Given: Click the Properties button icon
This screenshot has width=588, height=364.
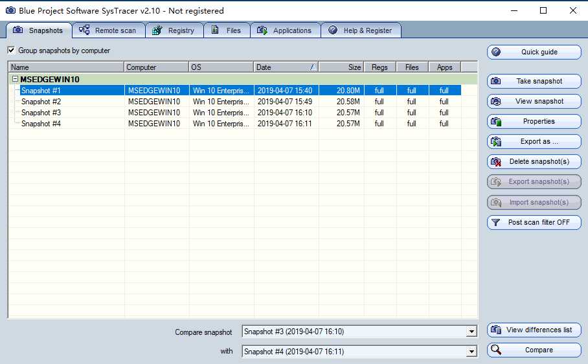Looking at the screenshot, I should [x=496, y=122].
